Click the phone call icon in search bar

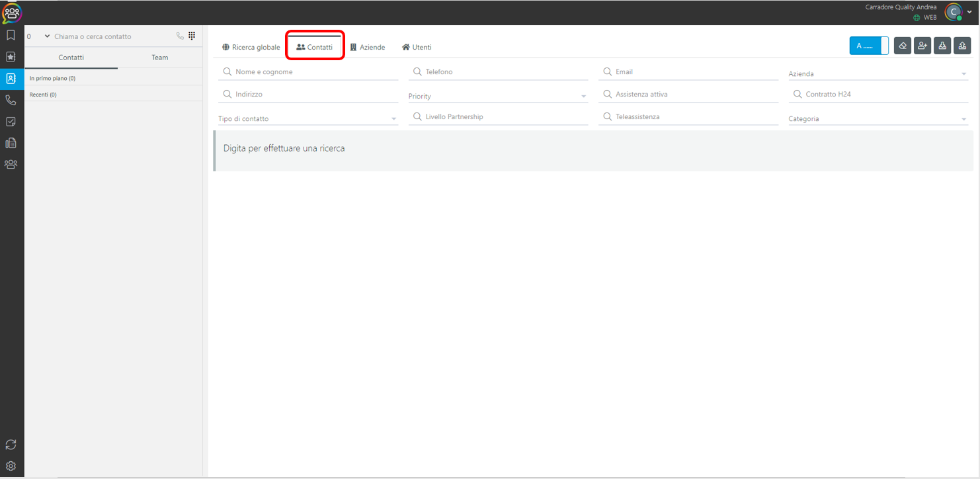(x=180, y=36)
